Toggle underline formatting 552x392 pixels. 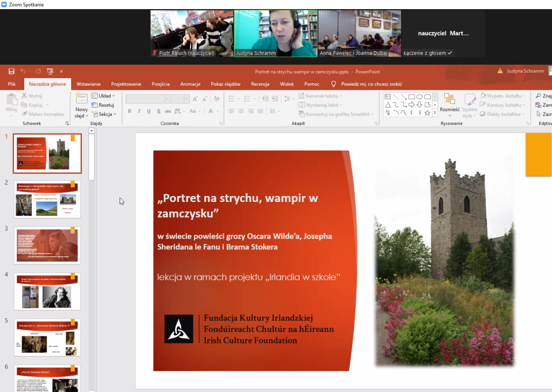[x=148, y=111]
